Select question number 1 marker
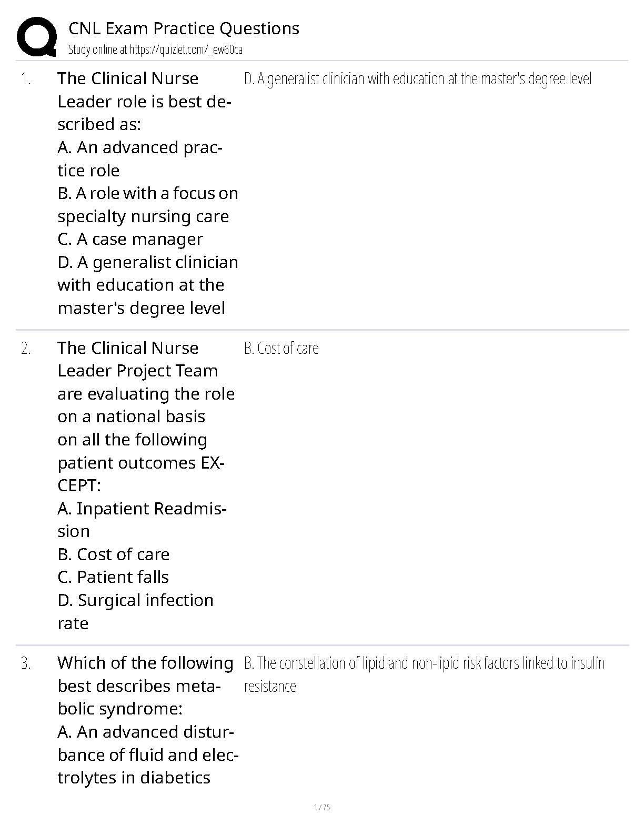 [x=26, y=80]
